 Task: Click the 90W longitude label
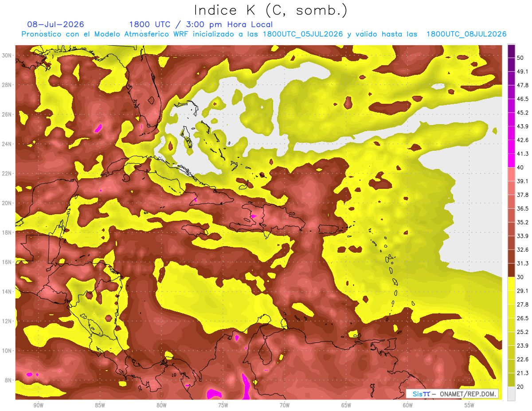[38, 405]
